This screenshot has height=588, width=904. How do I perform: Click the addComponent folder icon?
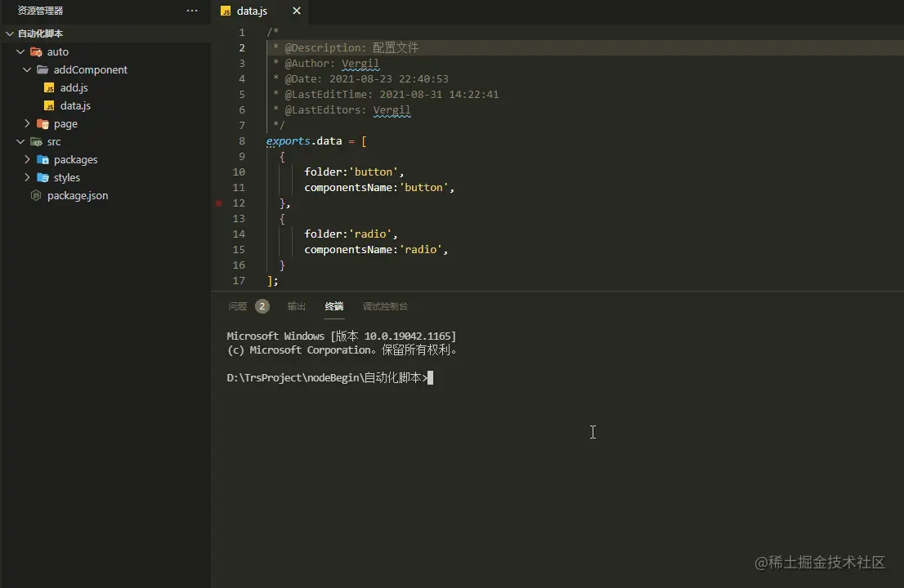tap(43, 70)
